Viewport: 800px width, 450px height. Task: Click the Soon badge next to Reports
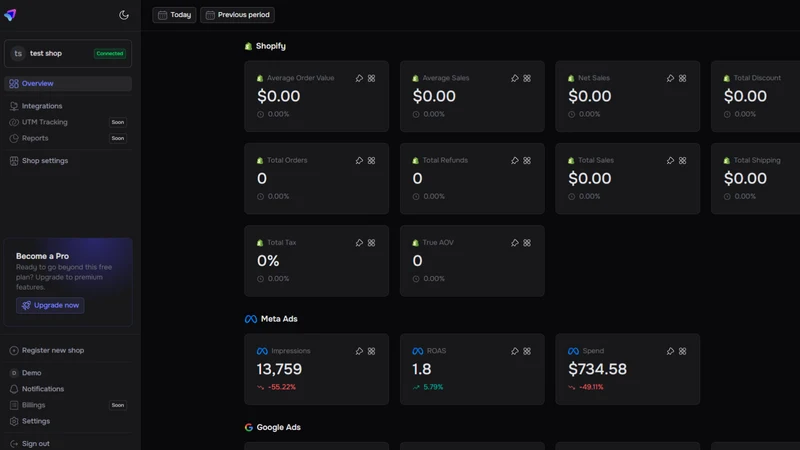click(118, 138)
